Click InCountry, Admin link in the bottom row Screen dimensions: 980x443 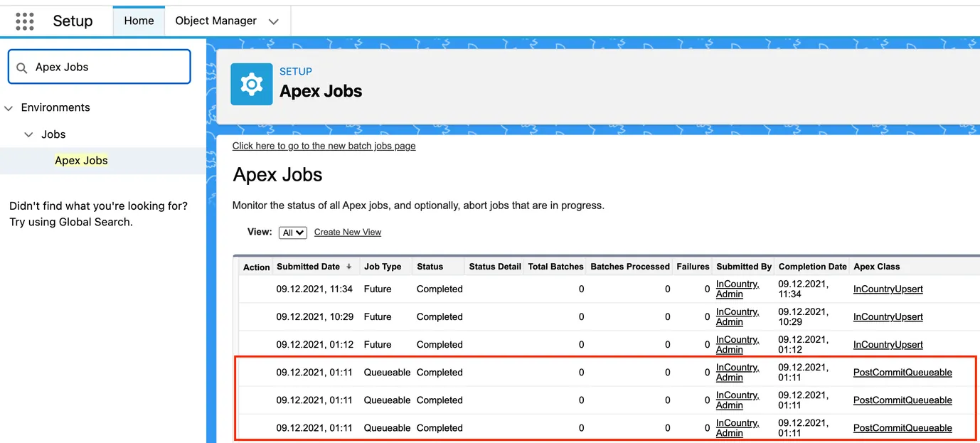coord(737,427)
